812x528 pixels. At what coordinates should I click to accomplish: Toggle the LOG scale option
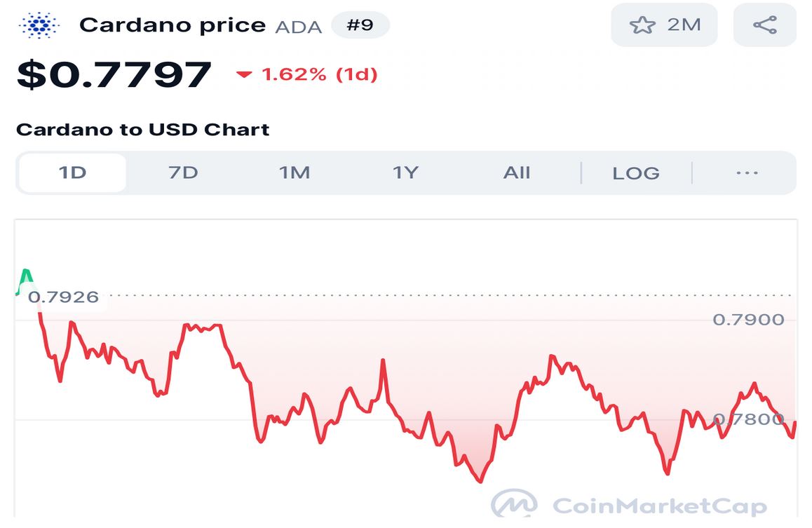[x=636, y=172]
